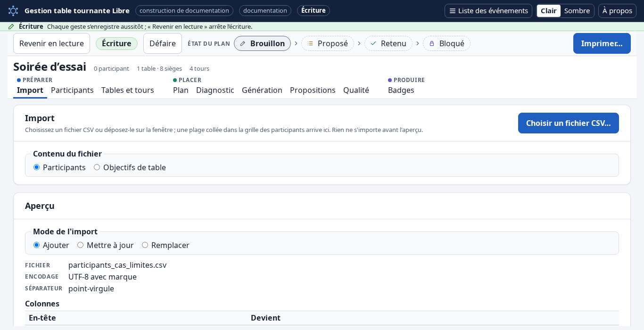Open the Génération tab

(x=262, y=90)
